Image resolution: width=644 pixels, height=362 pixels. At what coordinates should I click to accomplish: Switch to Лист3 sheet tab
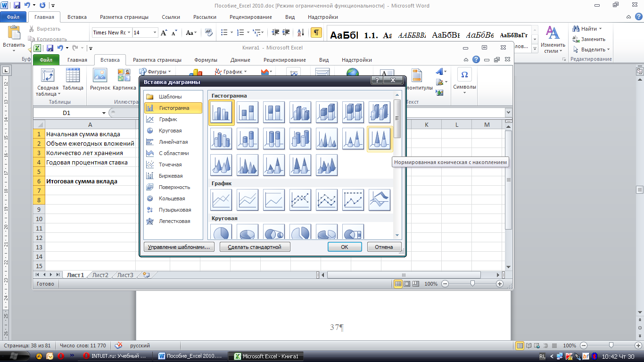tap(125, 275)
